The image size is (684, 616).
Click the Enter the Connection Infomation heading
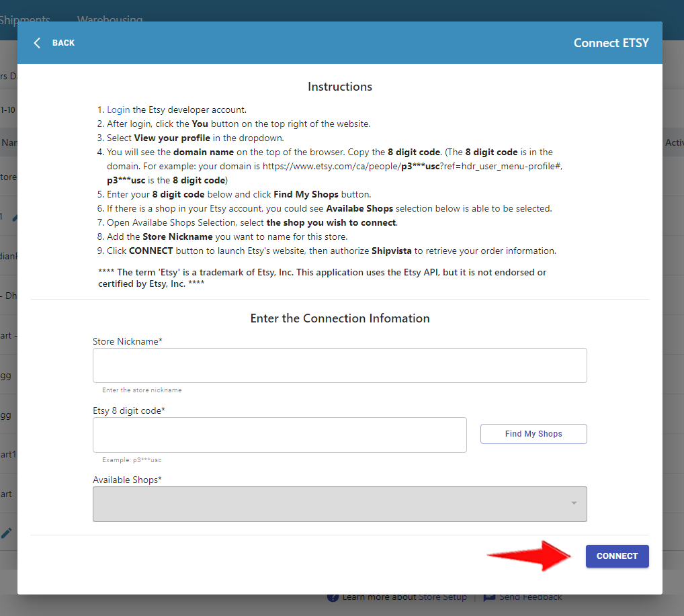coord(340,318)
